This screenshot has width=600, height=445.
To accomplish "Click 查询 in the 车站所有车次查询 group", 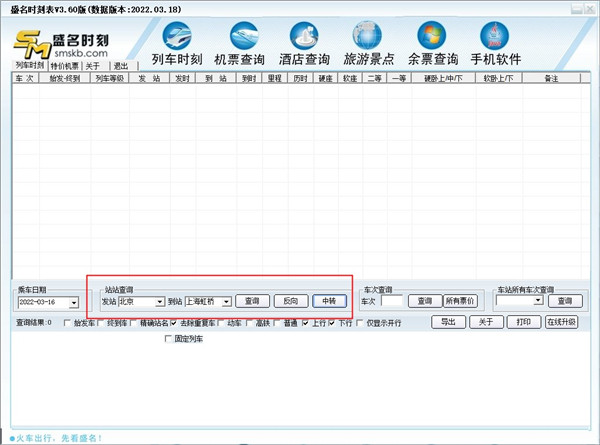I will 565,301.
